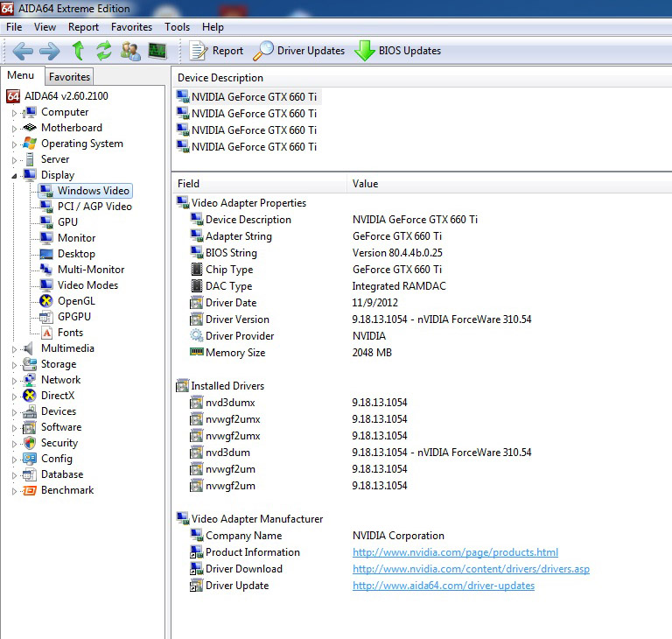Expand the Operating System tree node

[14, 144]
